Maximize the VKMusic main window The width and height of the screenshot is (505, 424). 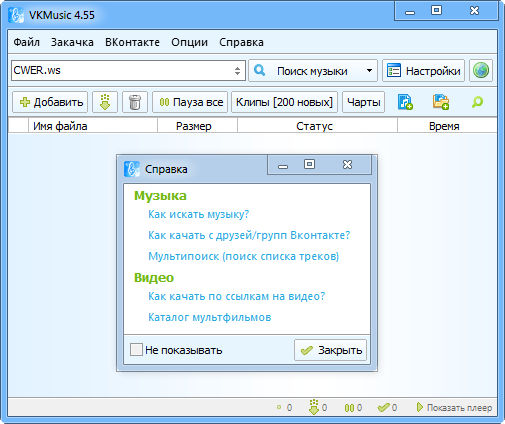coord(436,10)
